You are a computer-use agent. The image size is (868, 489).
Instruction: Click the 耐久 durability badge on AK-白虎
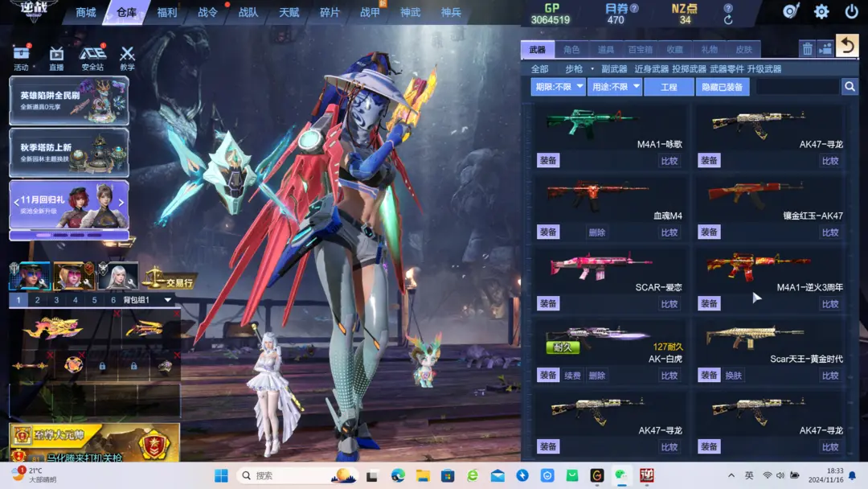pyautogui.click(x=563, y=347)
